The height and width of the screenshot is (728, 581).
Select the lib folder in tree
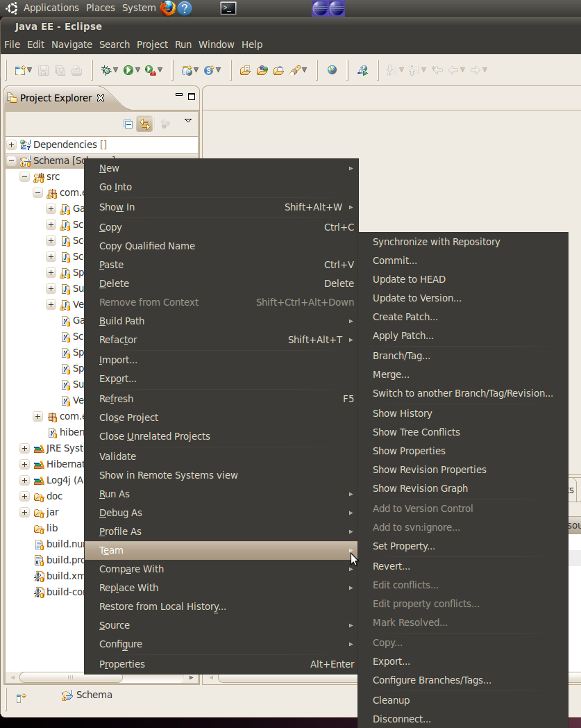point(52,529)
